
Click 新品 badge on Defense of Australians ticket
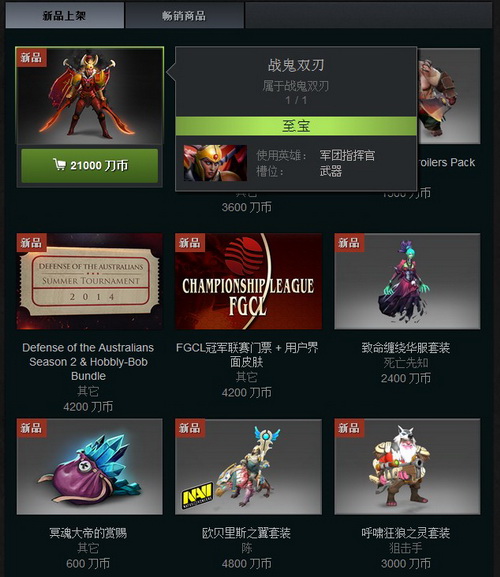tap(31, 243)
